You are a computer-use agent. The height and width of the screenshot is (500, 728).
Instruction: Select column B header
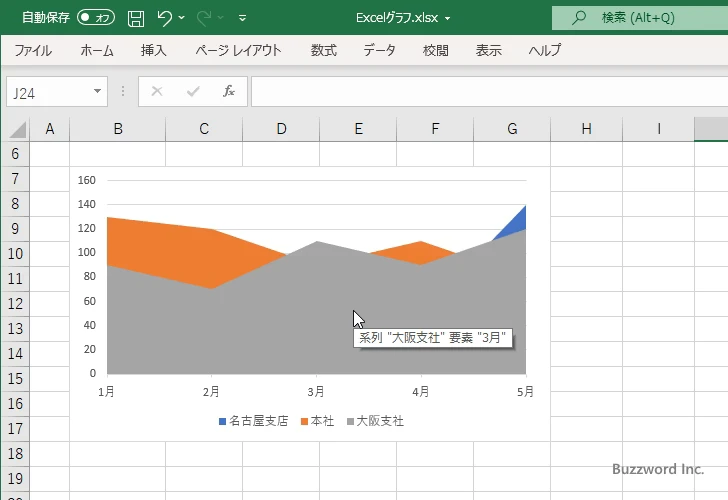pyautogui.click(x=118, y=129)
